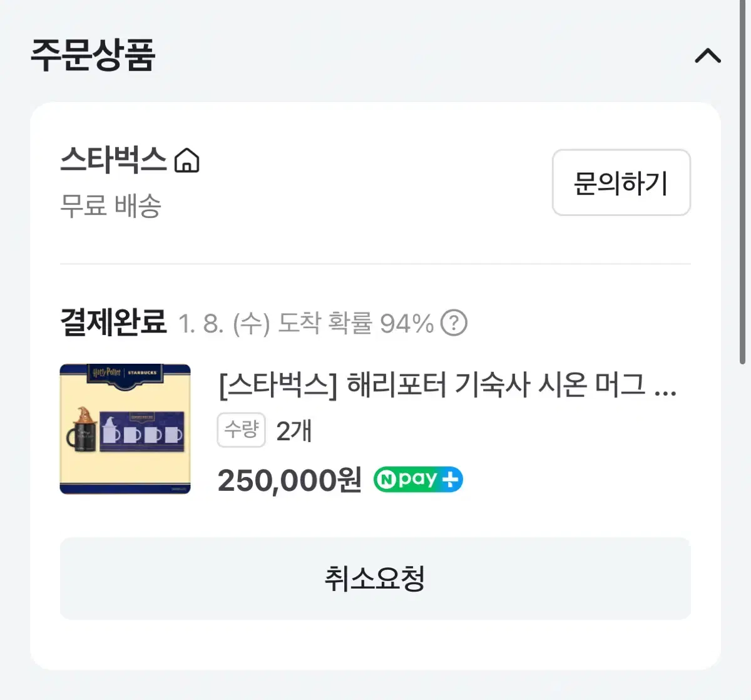Request cancellation with 취소요청 button
The image size is (751, 700).
pyautogui.click(x=375, y=579)
